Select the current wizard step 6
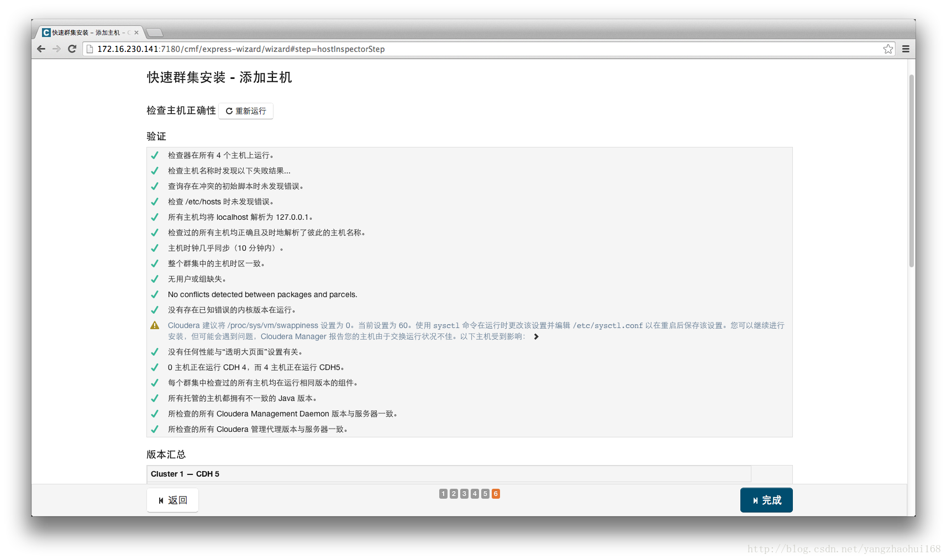The image size is (947, 560). point(496,494)
